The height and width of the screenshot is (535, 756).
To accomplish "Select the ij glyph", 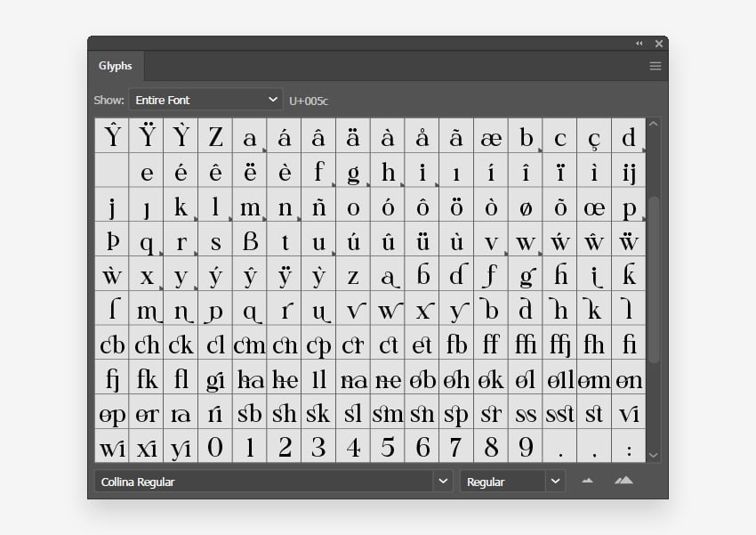I will pos(630,171).
